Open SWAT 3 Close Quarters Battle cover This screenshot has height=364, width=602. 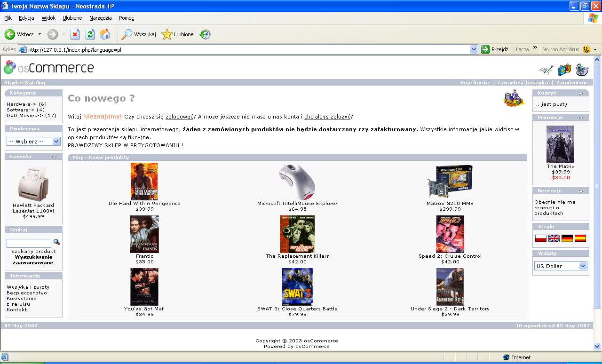(x=297, y=287)
